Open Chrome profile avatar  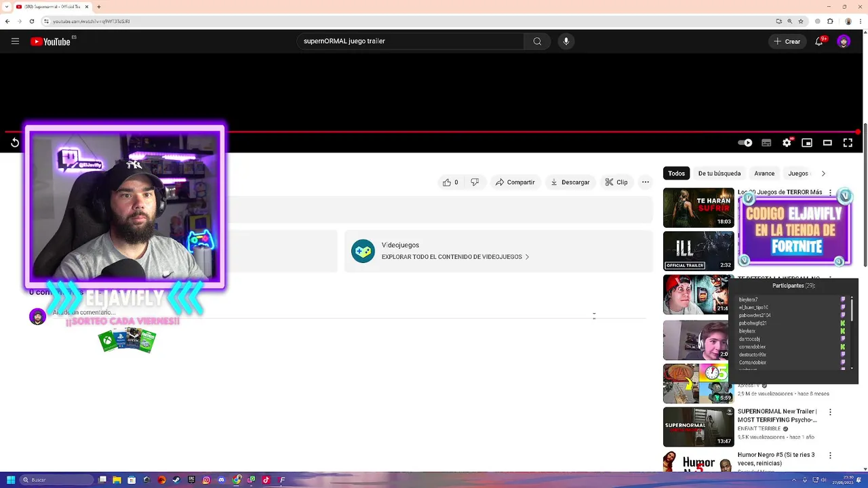click(x=848, y=21)
